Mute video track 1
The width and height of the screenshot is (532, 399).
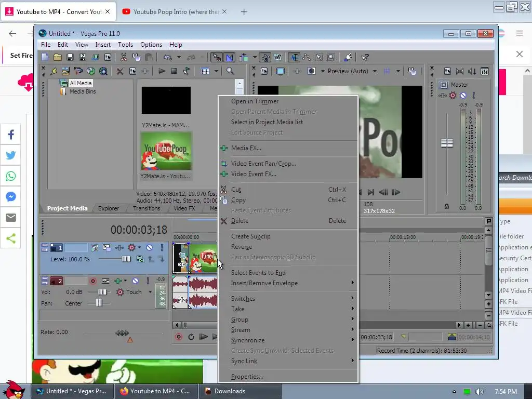(149, 248)
